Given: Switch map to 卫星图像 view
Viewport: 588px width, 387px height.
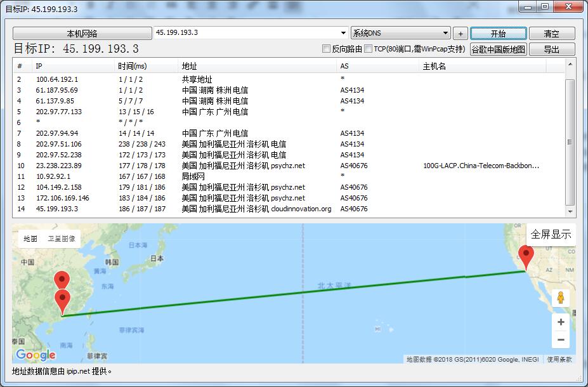Looking at the screenshot, I should pos(62,239).
